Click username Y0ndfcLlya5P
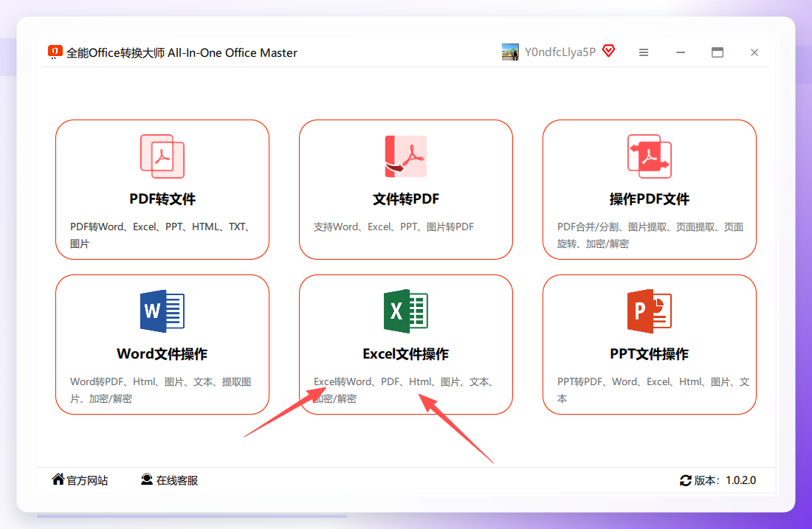 tap(560, 52)
